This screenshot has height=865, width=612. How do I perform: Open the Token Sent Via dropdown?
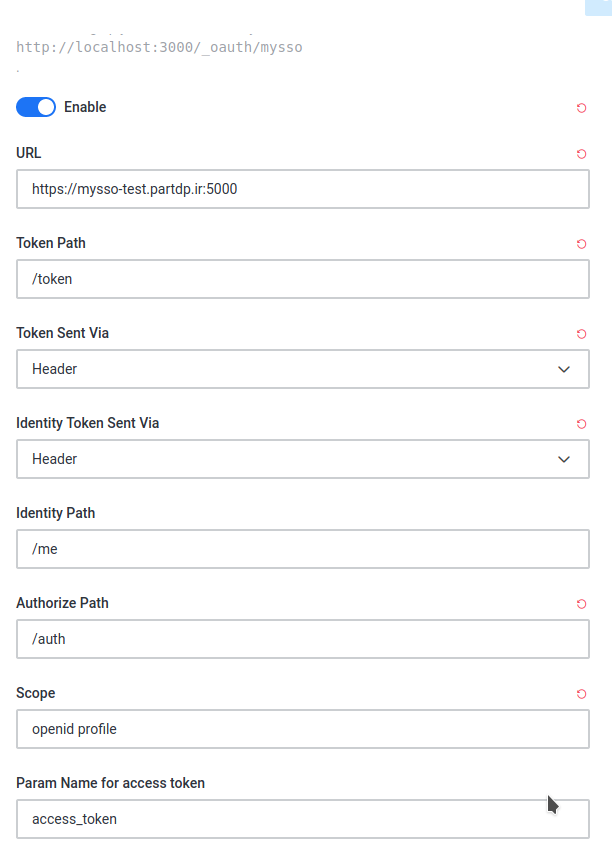[300, 369]
